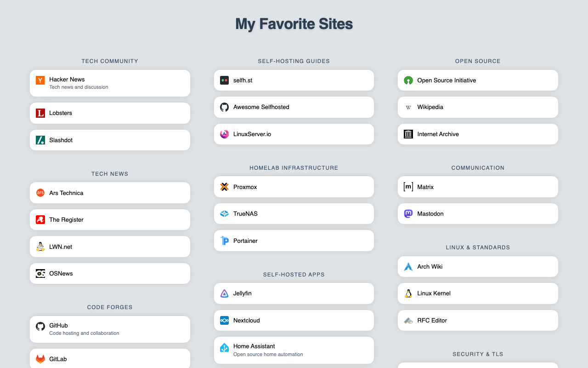Viewport: 588px width, 368px height.
Task: Open the Wikipedia link
Action: click(478, 107)
